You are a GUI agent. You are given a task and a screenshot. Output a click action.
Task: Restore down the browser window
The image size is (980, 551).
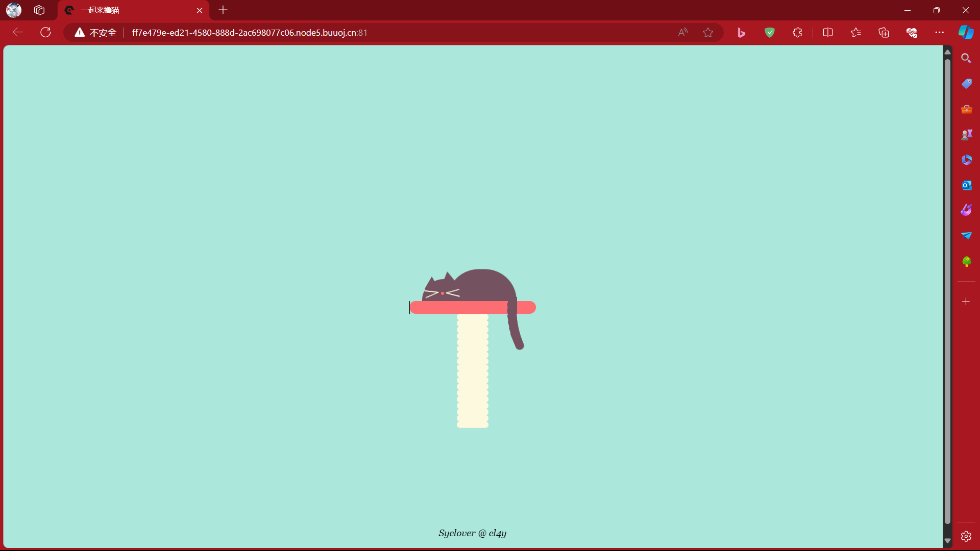click(937, 10)
